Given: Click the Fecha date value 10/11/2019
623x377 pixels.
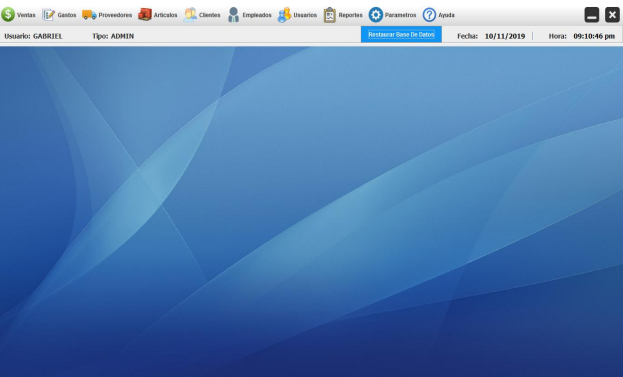Looking at the screenshot, I should pyautogui.click(x=505, y=36).
